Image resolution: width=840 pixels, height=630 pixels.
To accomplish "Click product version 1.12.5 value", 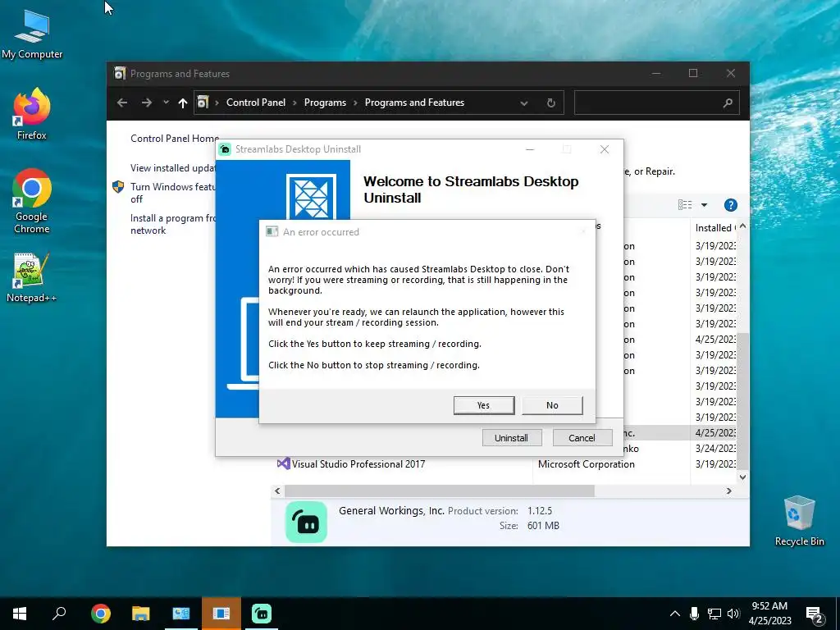I will coord(540,511).
